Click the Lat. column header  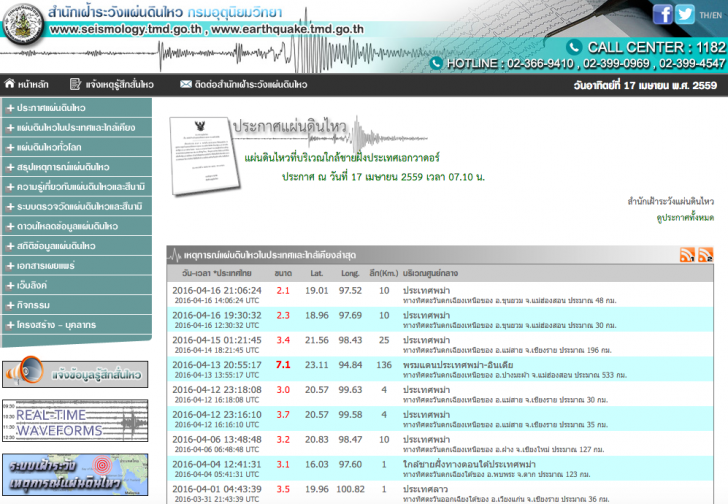[317, 273]
